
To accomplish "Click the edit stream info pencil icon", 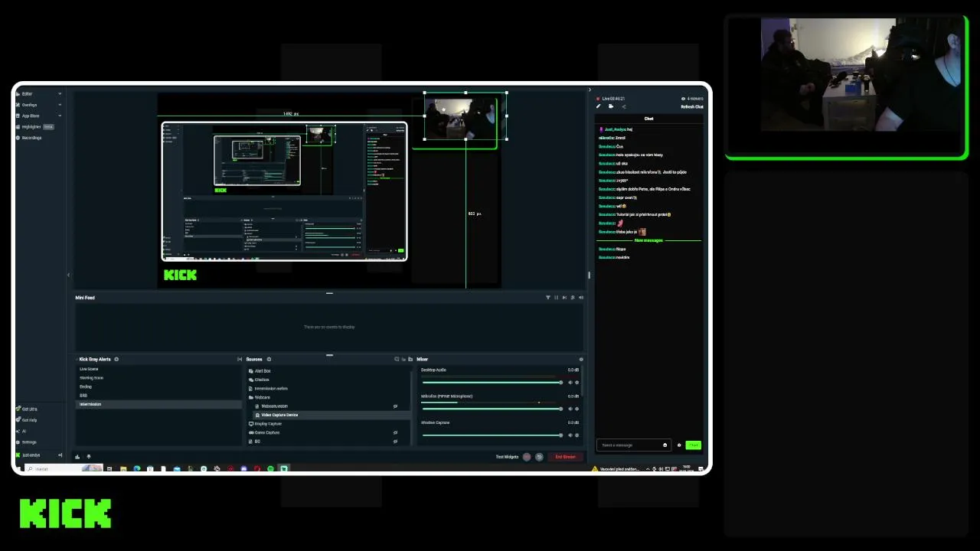I will pos(599,107).
